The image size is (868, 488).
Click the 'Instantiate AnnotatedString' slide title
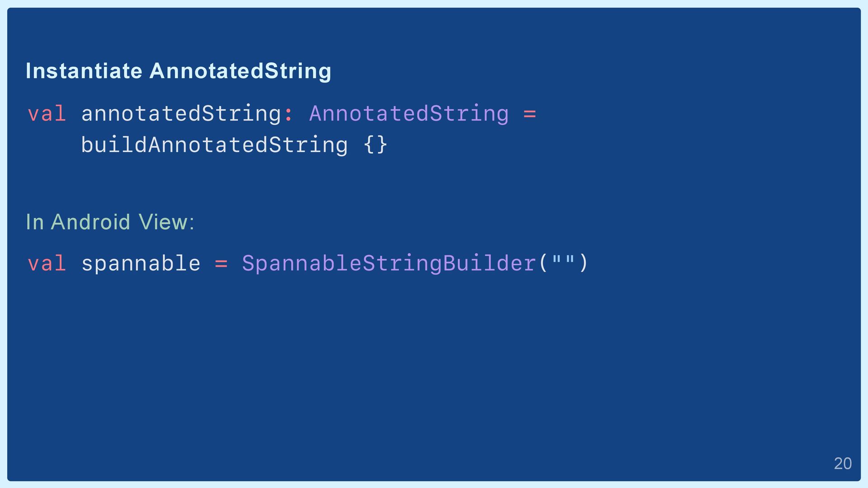pyautogui.click(x=179, y=71)
